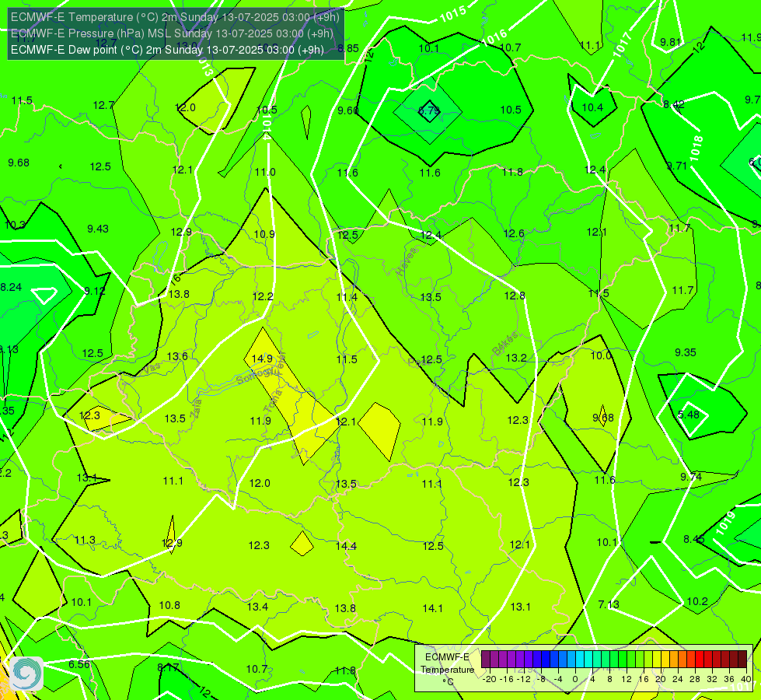Image resolution: width=761 pixels, height=700 pixels.
Task: Click the 9.43 temperature value
Action: click(98, 229)
